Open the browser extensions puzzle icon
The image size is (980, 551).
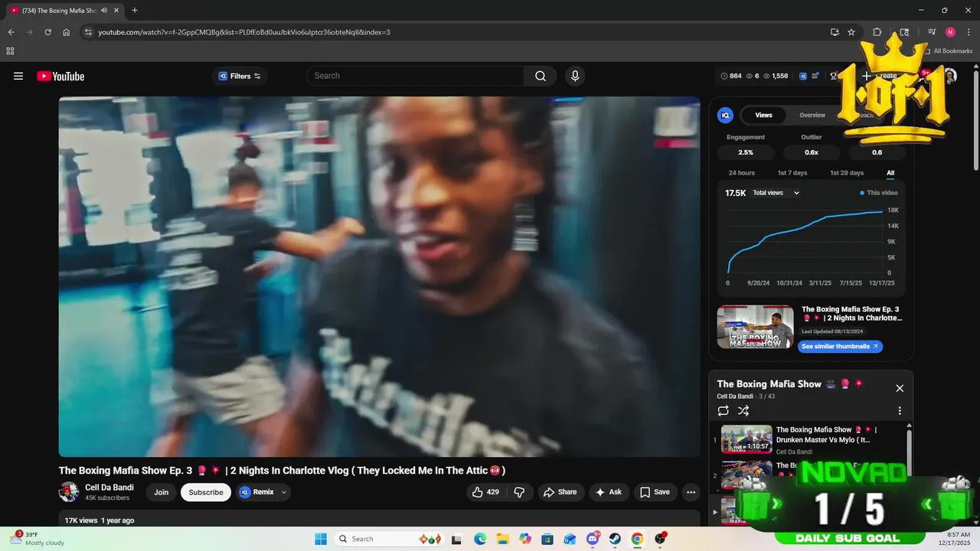(877, 32)
